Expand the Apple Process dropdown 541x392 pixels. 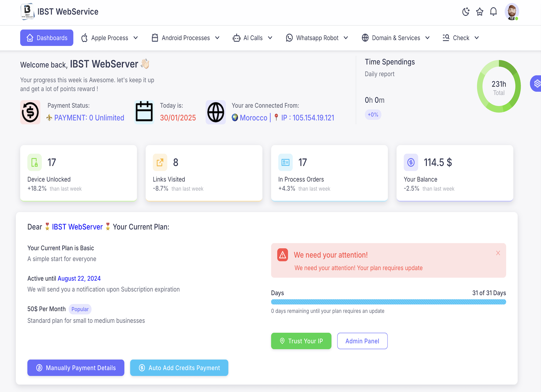pyautogui.click(x=110, y=38)
